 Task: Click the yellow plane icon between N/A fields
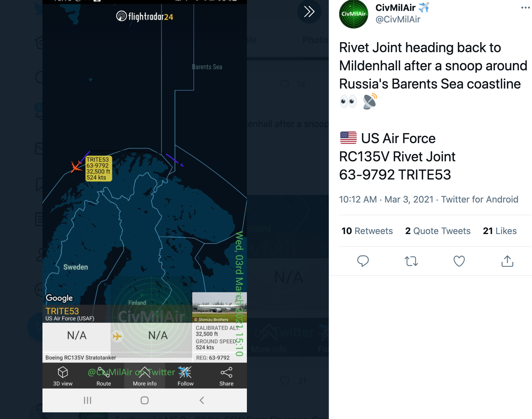pyautogui.click(x=117, y=336)
